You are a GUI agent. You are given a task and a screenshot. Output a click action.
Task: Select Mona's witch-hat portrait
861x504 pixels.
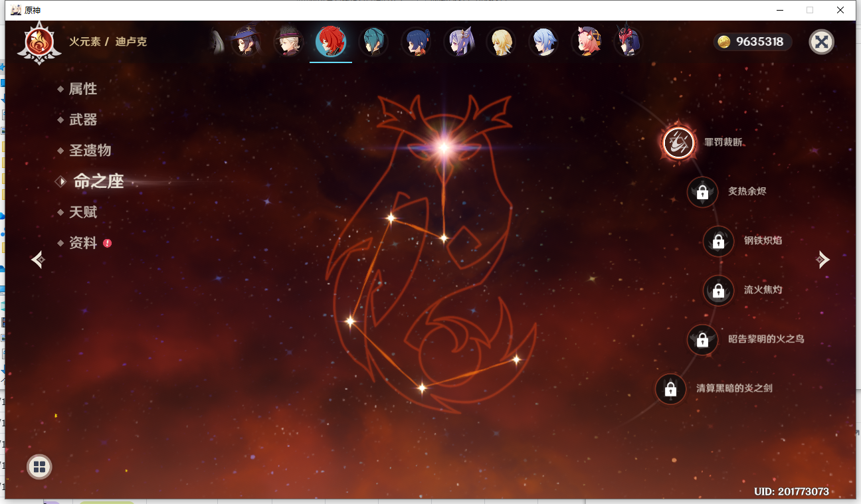(246, 42)
